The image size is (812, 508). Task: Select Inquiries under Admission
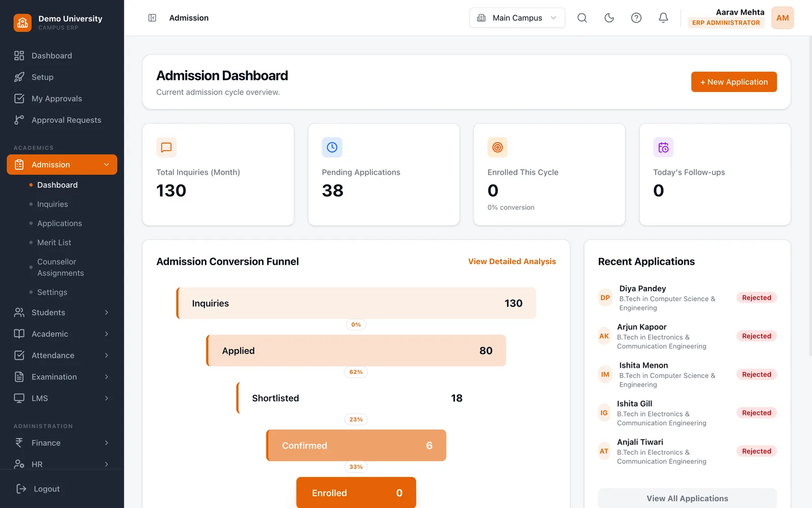point(52,204)
